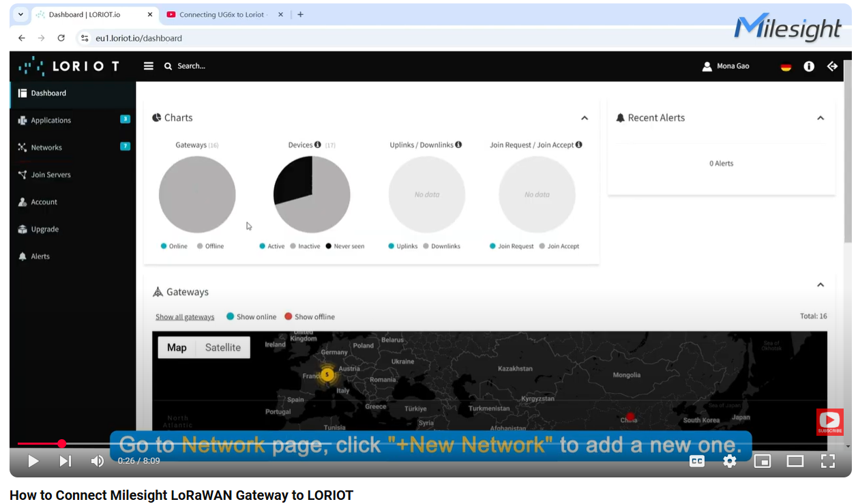
Task: Open video settings gear
Action: click(x=730, y=461)
